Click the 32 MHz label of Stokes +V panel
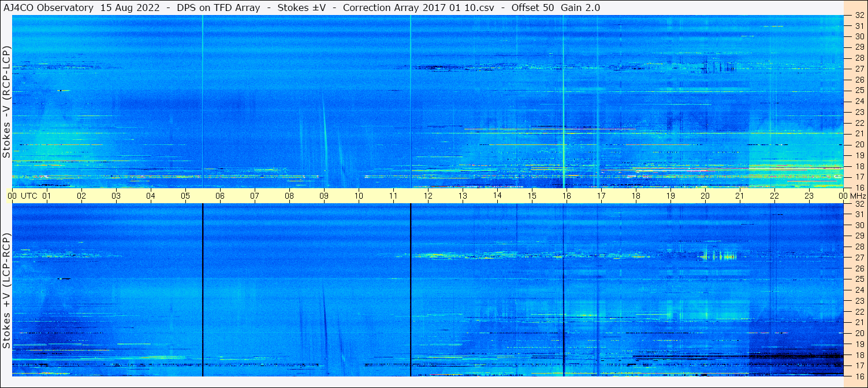Image resolution: width=868 pixels, height=388 pixels. click(x=859, y=204)
